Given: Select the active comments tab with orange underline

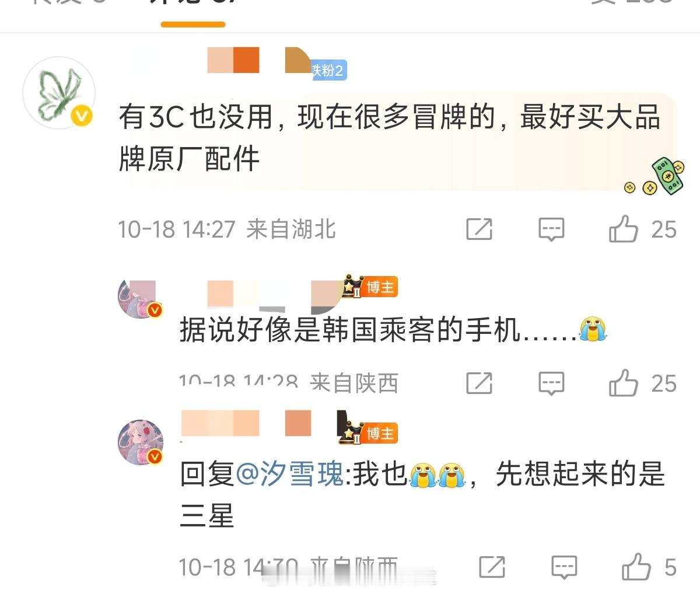Looking at the screenshot, I should [x=193, y=8].
